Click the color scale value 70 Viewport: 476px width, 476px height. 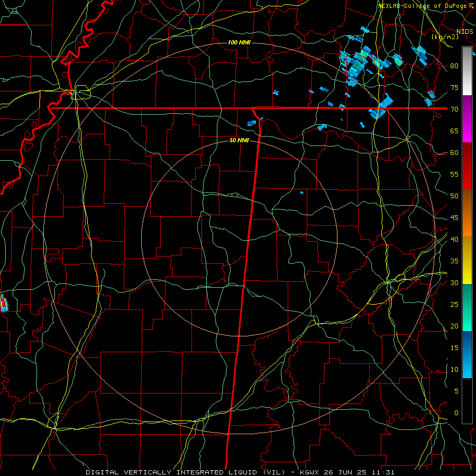click(454, 109)
